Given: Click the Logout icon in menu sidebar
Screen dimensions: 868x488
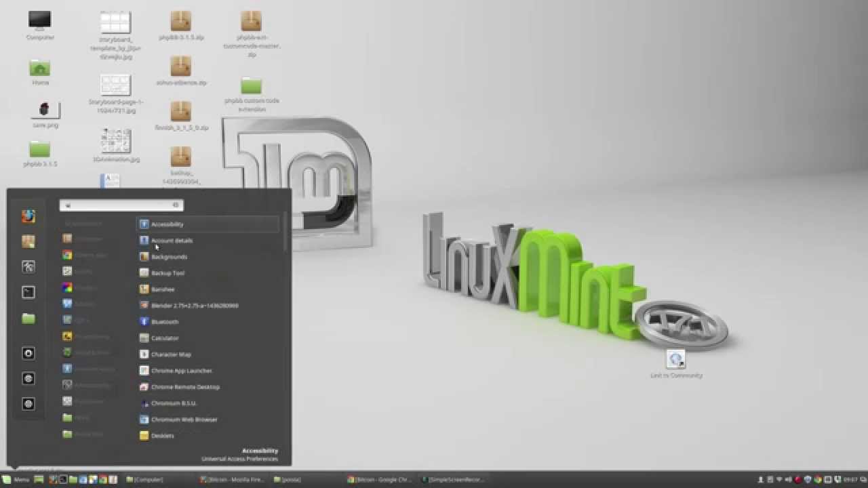Looking at the screenshot, I should click(x=28, y=378).
